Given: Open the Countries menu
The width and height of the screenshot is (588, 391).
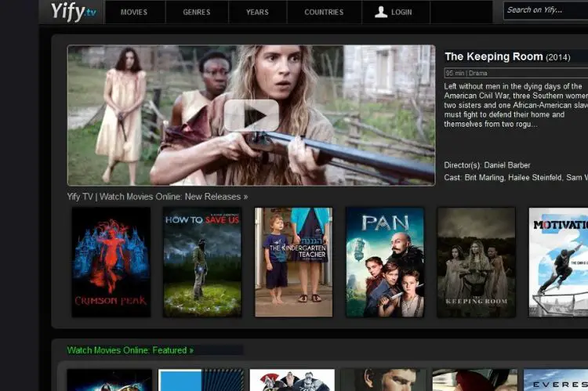Looking at the screenshot, I should point(324,12).
